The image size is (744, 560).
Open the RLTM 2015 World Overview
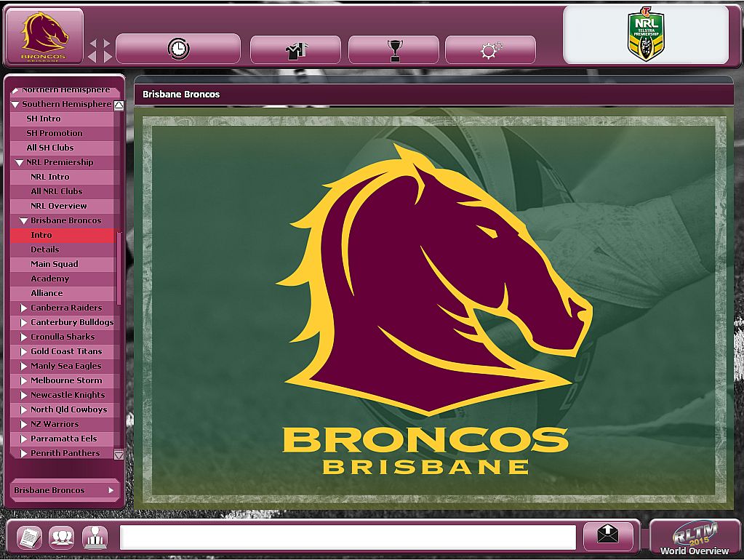[x=694, y=538]
